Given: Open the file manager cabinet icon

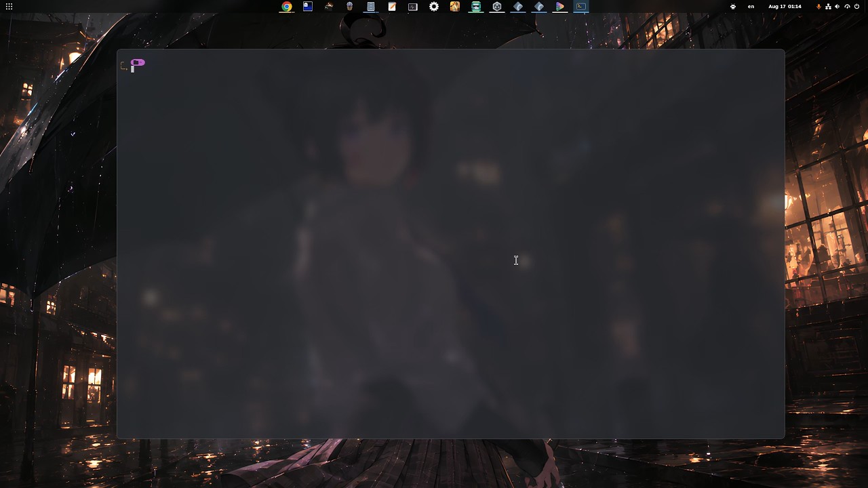Looking at the screenshot, I should [371, 7].
